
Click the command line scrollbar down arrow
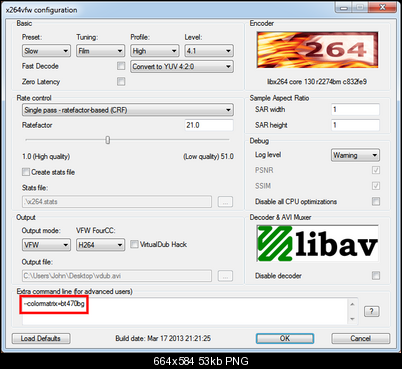352,319
